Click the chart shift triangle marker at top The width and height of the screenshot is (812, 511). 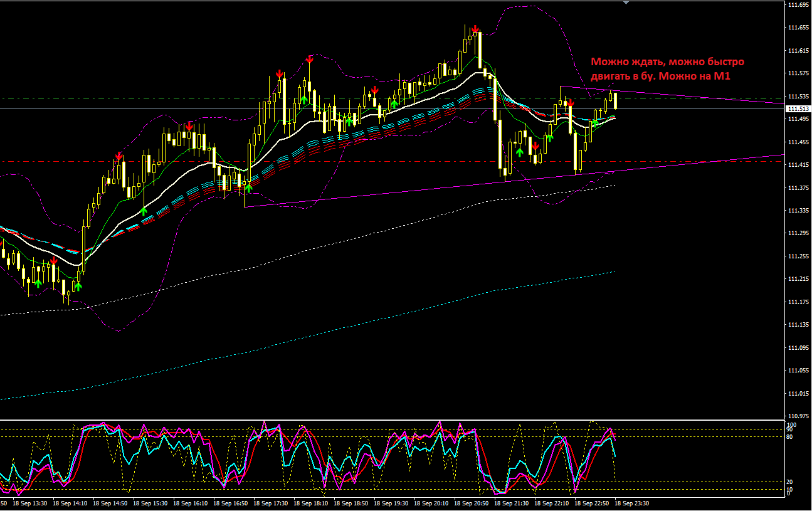[625, 3]
